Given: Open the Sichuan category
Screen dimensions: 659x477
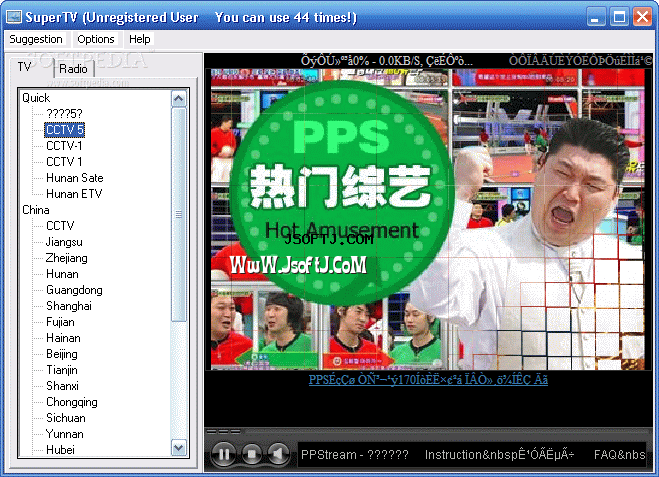Looking at the screenshot, I should pos(66,417).
